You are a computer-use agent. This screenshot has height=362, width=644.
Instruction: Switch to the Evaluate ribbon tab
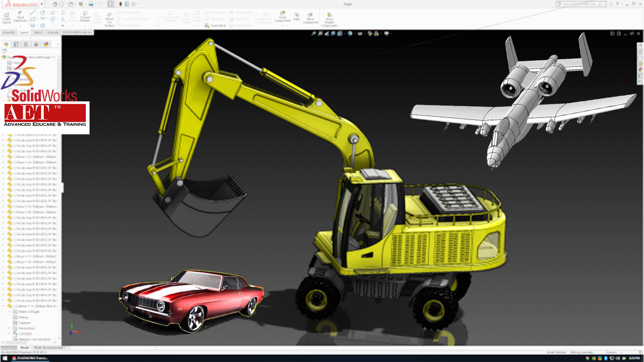click(53, 33)
